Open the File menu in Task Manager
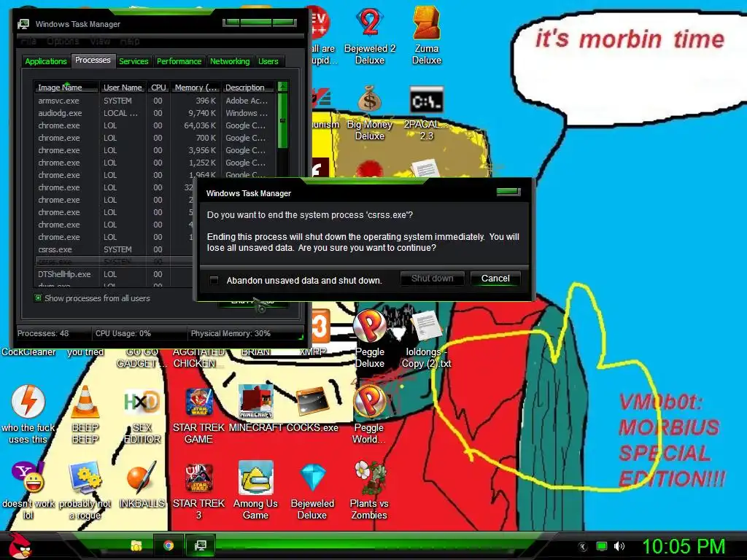Viewport: 747px width, 560px height. [28, 42]
